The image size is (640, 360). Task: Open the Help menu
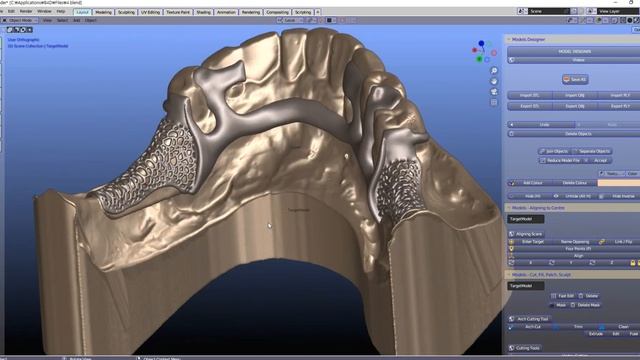click(61, 11)
